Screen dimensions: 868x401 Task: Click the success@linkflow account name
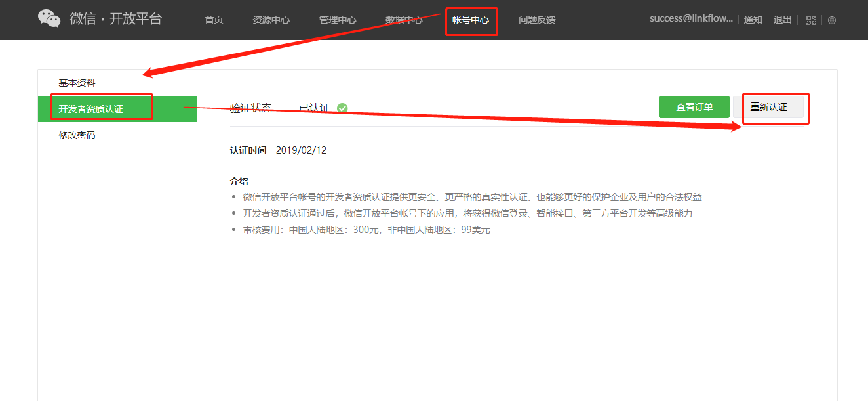(x=691, y=19)
